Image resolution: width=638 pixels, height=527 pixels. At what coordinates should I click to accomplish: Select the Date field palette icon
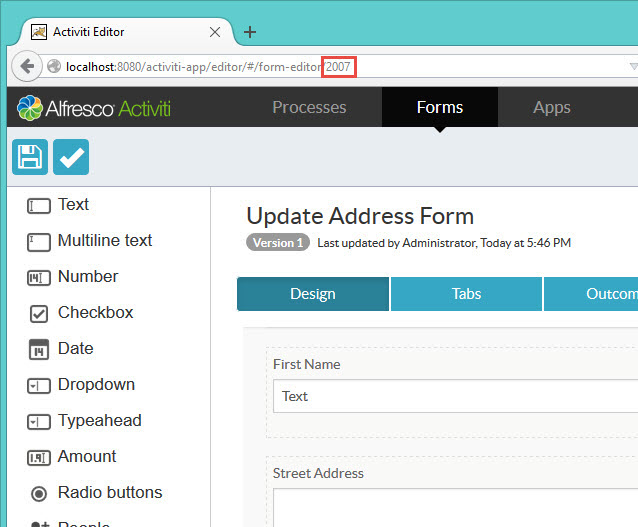click(39, 350)
